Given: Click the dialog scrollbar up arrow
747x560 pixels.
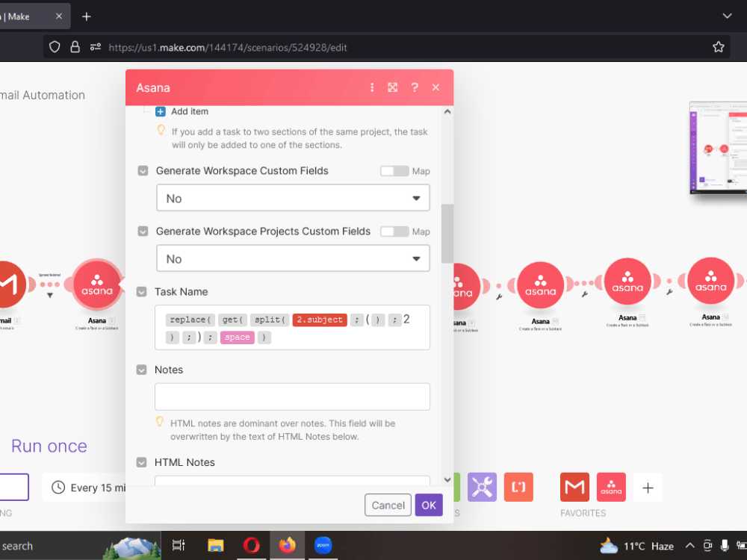Looking at the screenshot, I should tap(447, 111).
